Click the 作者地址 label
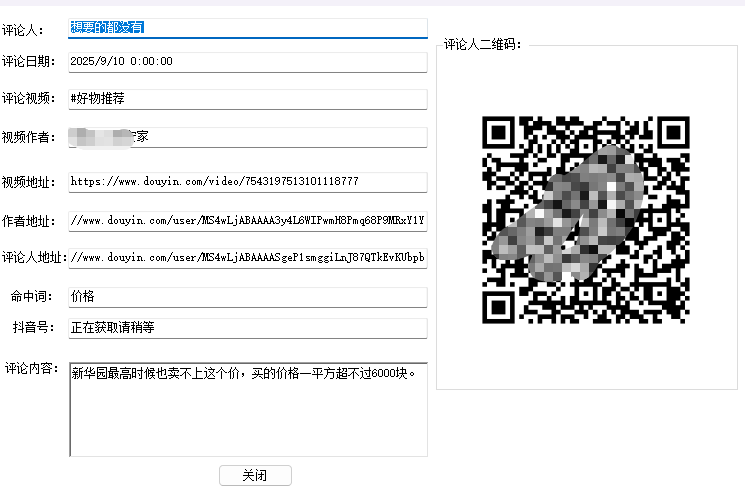This screenshot has height=504, width=745. coord(29,221)
